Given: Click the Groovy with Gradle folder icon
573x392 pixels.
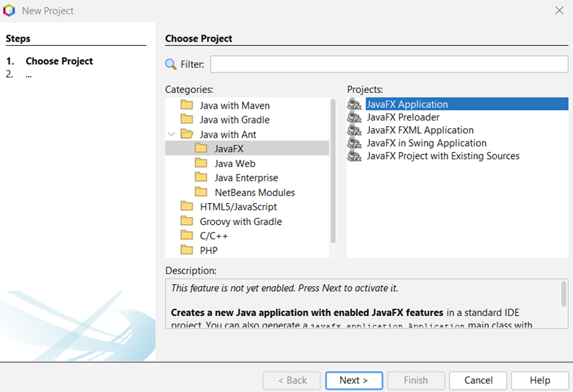Looking at the screenshot, I should tap(187, 221).
